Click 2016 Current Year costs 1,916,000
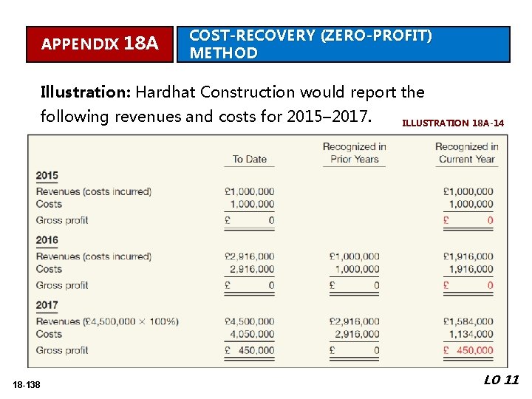Image resolution: width=532 pixels, height=399 pixels. pos(471,270)
